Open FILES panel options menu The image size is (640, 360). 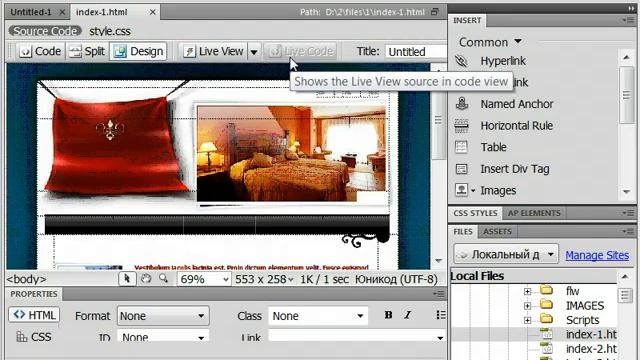click(x=628, y=231)
